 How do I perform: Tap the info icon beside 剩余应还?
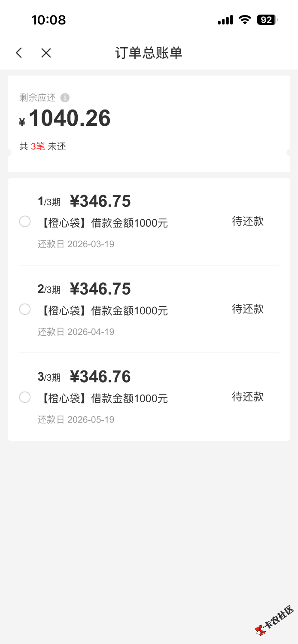click(65, 98)
